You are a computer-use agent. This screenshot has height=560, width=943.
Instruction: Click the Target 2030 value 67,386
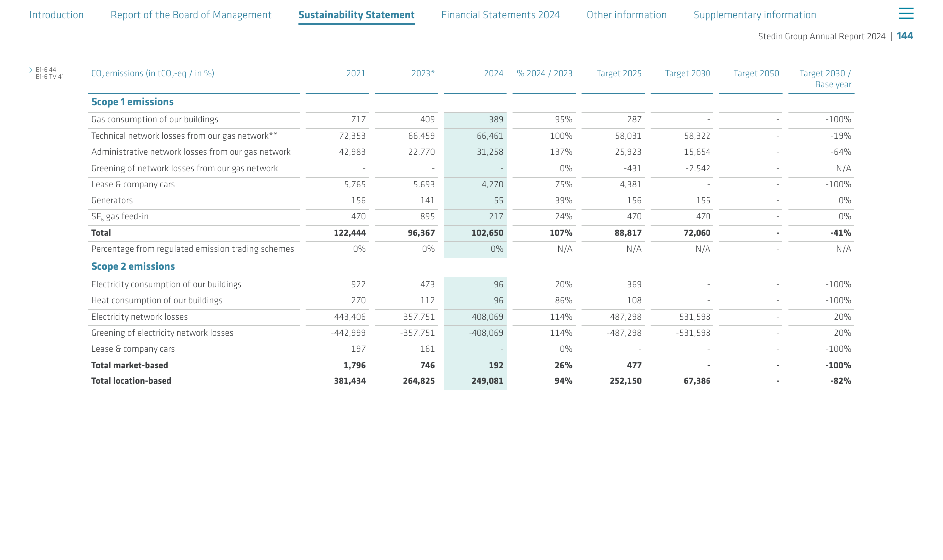coord(697,381)
